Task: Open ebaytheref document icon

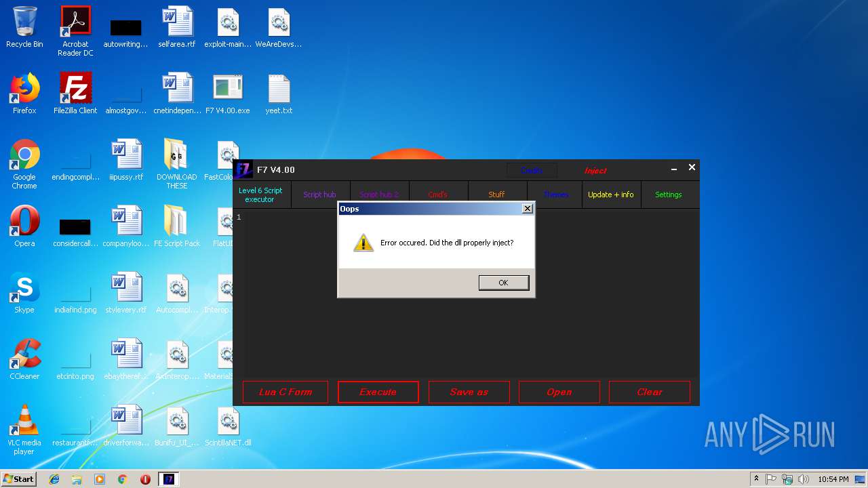Action: tap(126, 359)
